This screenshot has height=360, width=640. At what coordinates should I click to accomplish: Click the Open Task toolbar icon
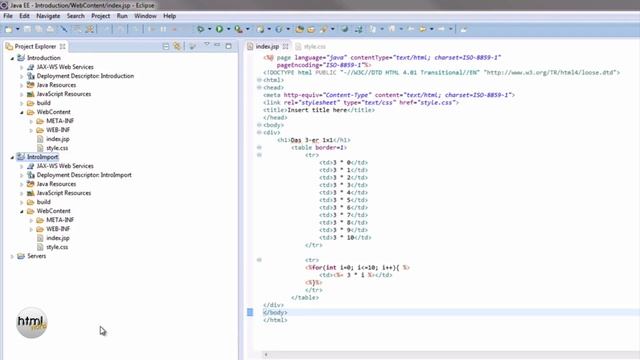click(x=311, y=29)
